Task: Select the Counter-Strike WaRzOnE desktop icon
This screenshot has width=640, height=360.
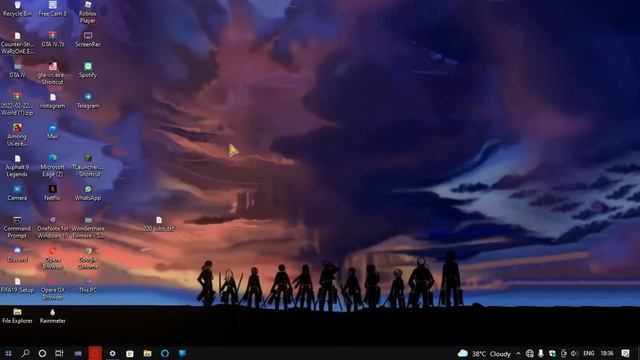Action: click(17, 43)
